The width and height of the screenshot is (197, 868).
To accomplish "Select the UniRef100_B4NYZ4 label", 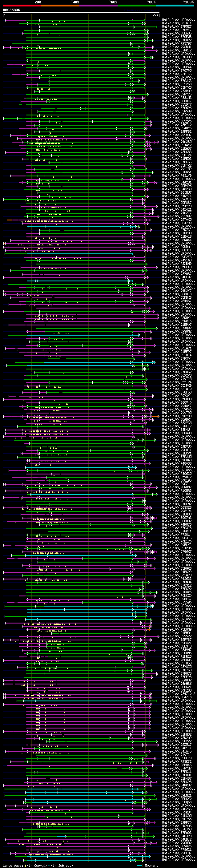I will tap(176, 196).
